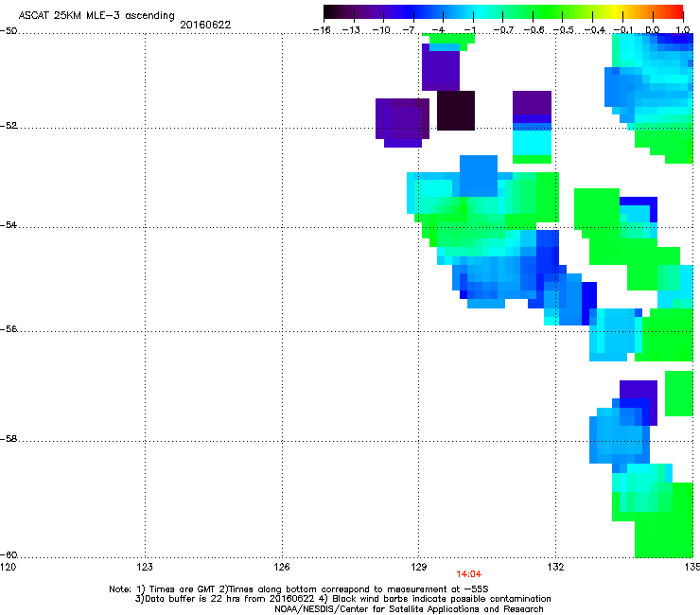The height and width of the screenshot is (615, 700).
Task: Click the latitude axis label -58
Action: [x=9, y=439]
